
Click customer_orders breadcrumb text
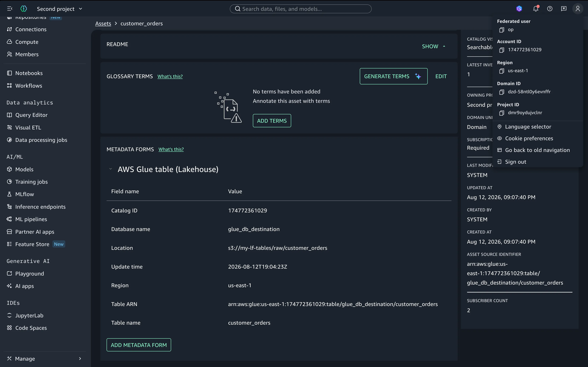(142, 24)
